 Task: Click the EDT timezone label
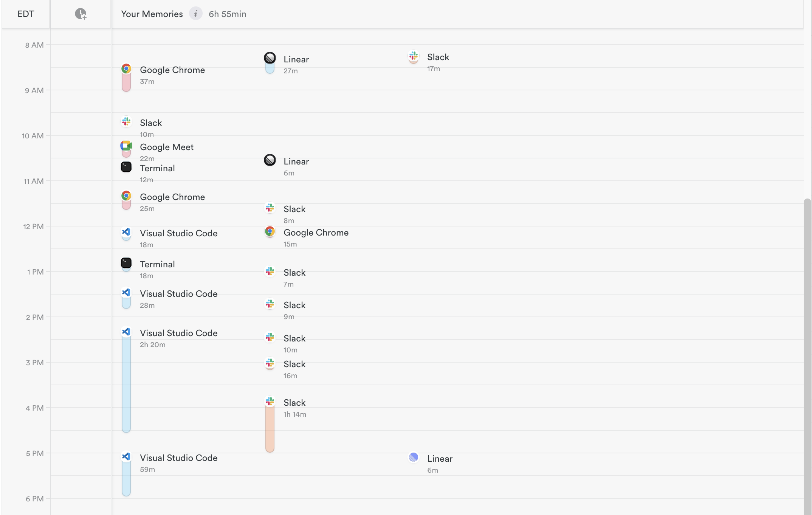pyautogui.click(x=26, y=14)
